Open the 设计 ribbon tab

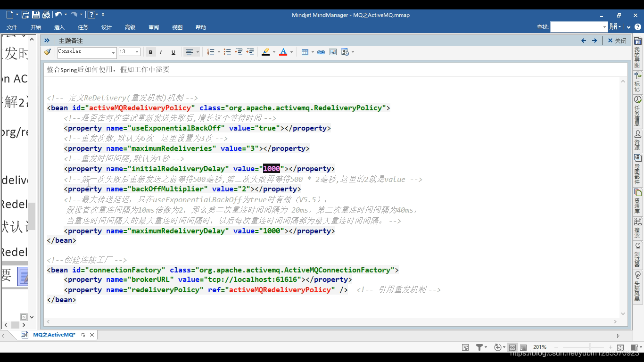(x=107, y=27)
